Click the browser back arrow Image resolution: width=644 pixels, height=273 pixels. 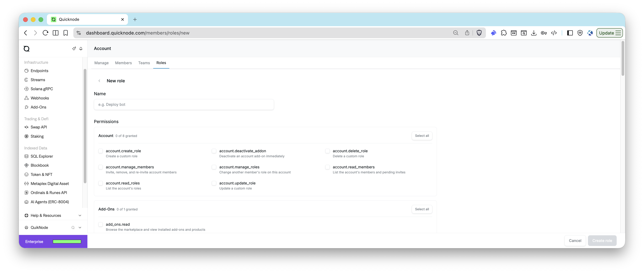(25, 33)
